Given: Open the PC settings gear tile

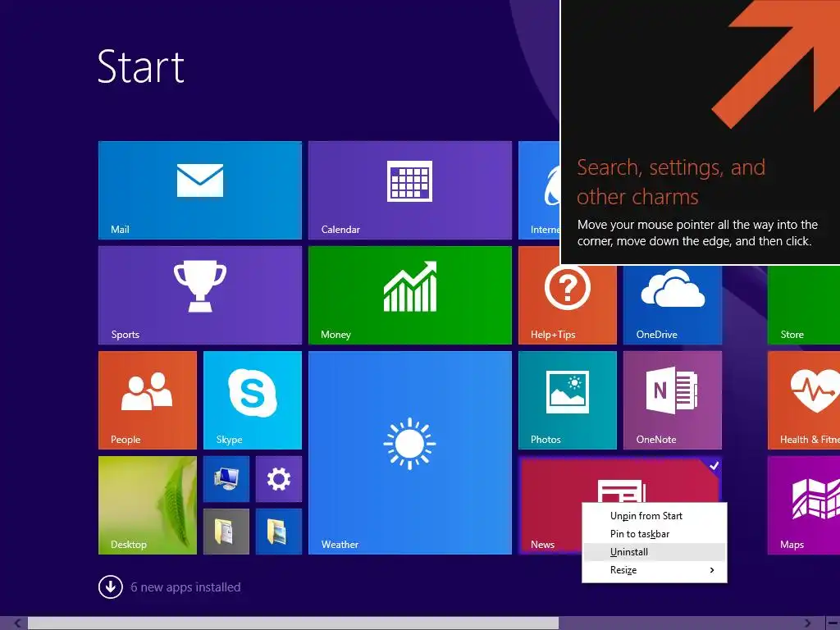Looking at the screenshot, I should point(279,479).
